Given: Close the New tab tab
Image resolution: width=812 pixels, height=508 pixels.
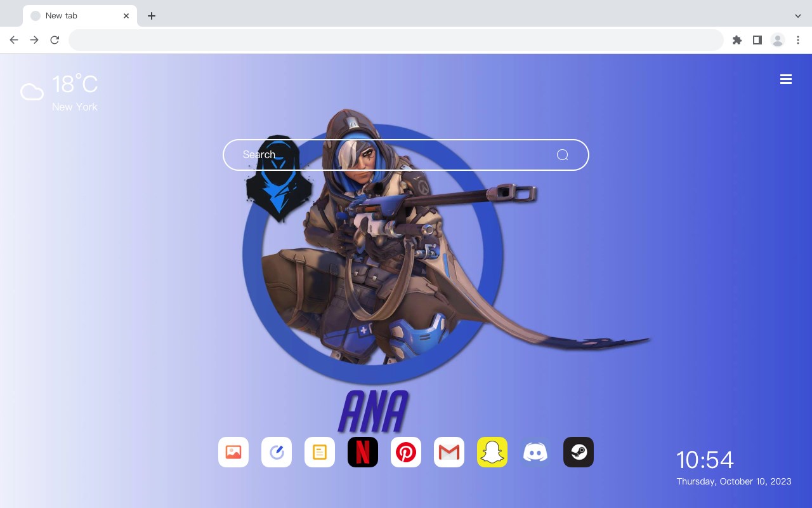Looking at the screenshot, I should [x=126, y=16].
